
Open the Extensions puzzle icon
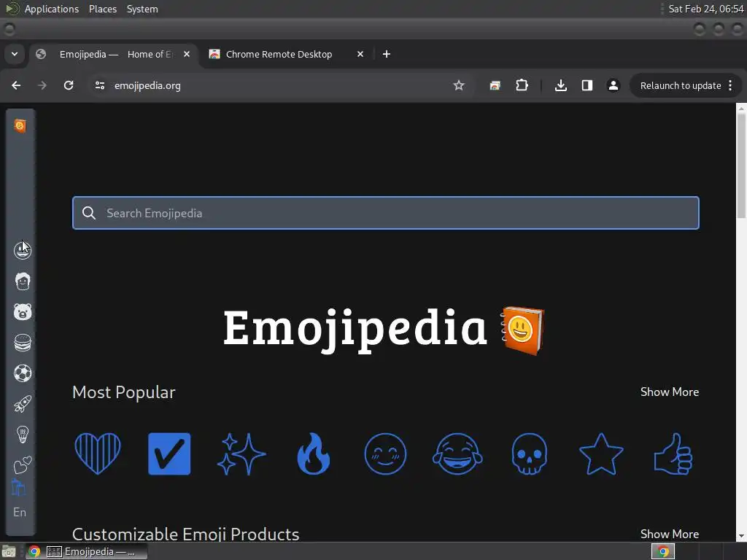coord(522,85)
